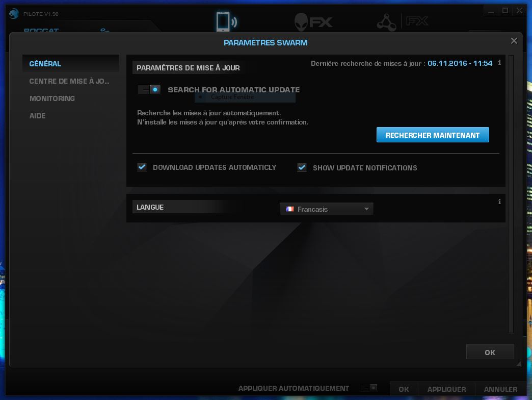
Task: Click the ROCCAT brand logo top left
Action: pos(41,30)
